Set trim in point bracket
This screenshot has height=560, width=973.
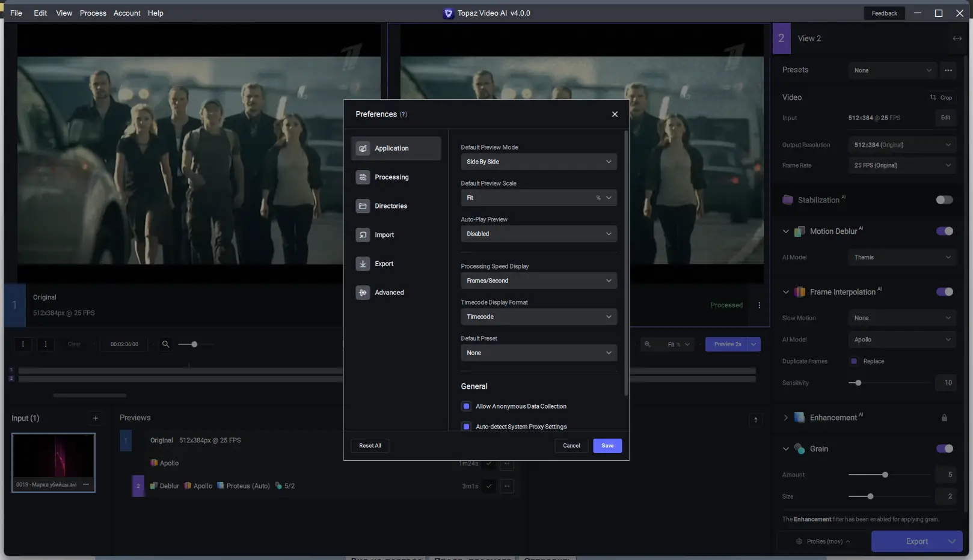[23, 344]
